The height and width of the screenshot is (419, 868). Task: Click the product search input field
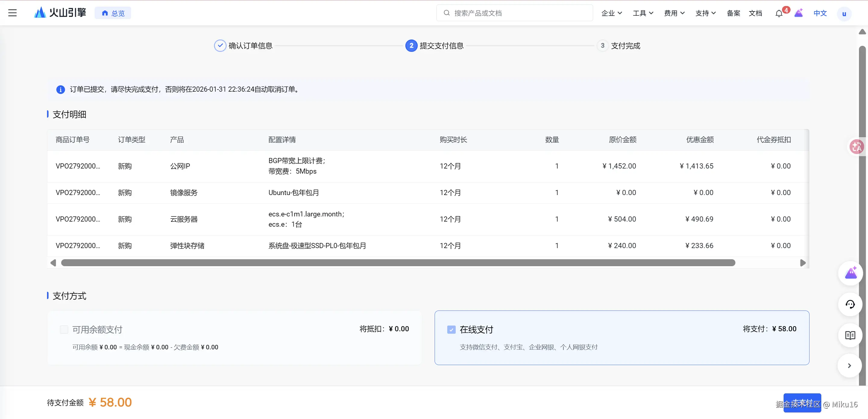tap(514, 13)
